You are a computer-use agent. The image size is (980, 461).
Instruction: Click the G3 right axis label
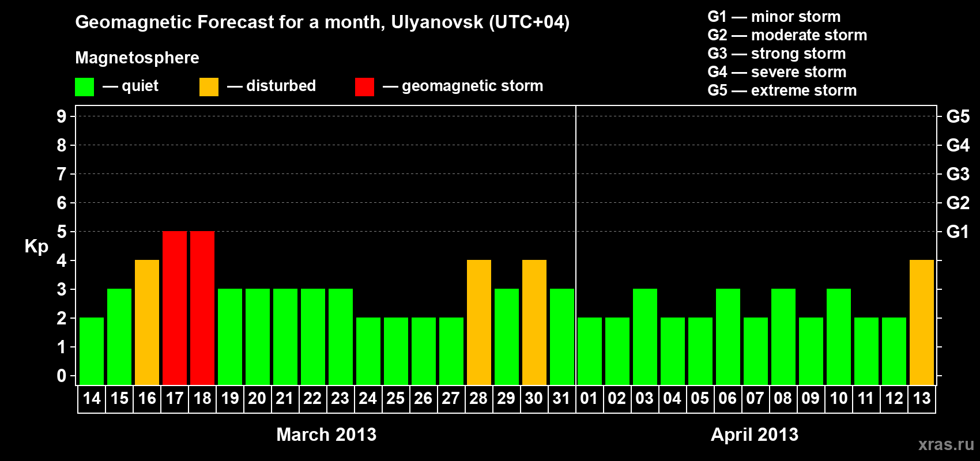(958, 174)
